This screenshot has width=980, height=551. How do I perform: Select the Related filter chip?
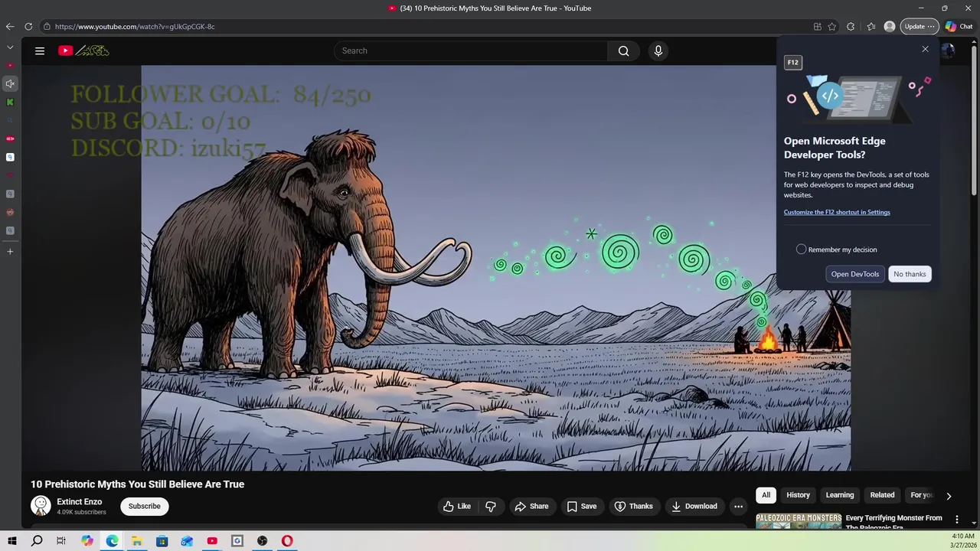(882, 495)
